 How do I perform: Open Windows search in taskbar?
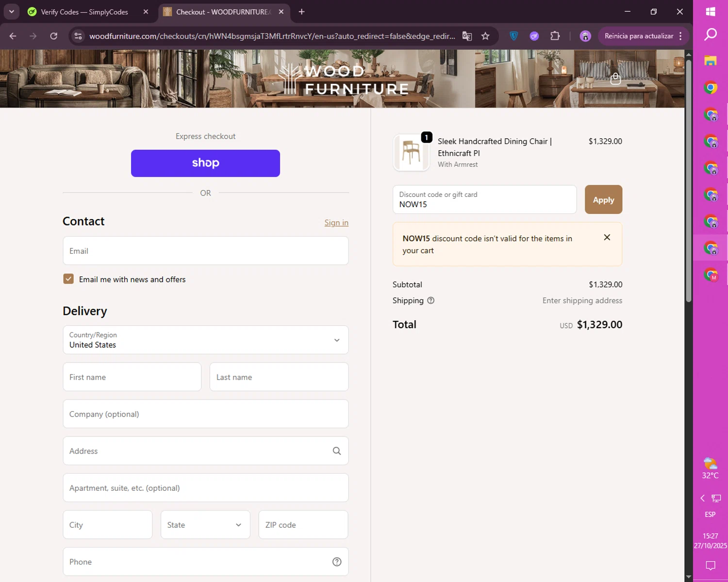711,34
